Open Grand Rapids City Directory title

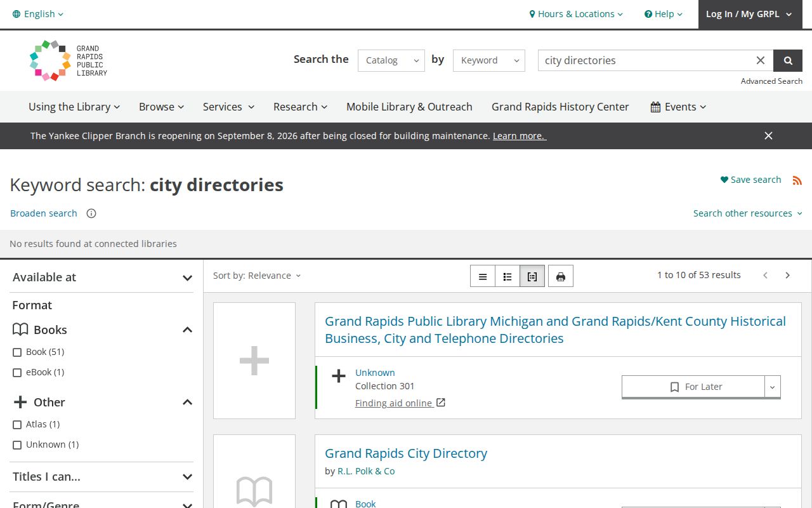pyautogui.click(x=406, y=453)
